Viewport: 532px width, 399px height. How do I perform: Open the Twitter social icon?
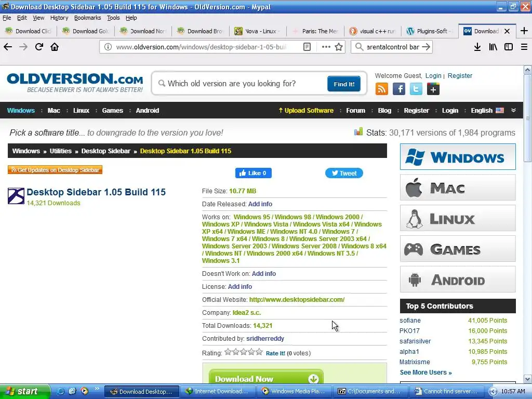(416, 89)
